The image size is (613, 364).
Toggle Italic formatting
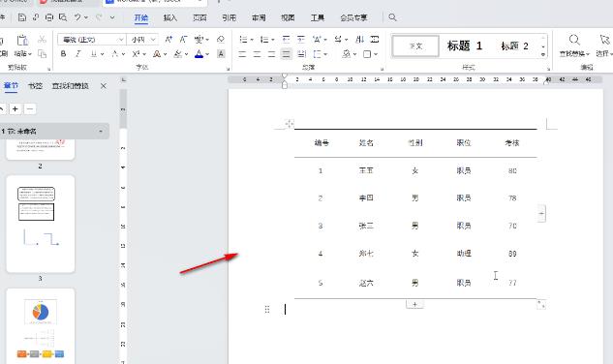point(77,54)
